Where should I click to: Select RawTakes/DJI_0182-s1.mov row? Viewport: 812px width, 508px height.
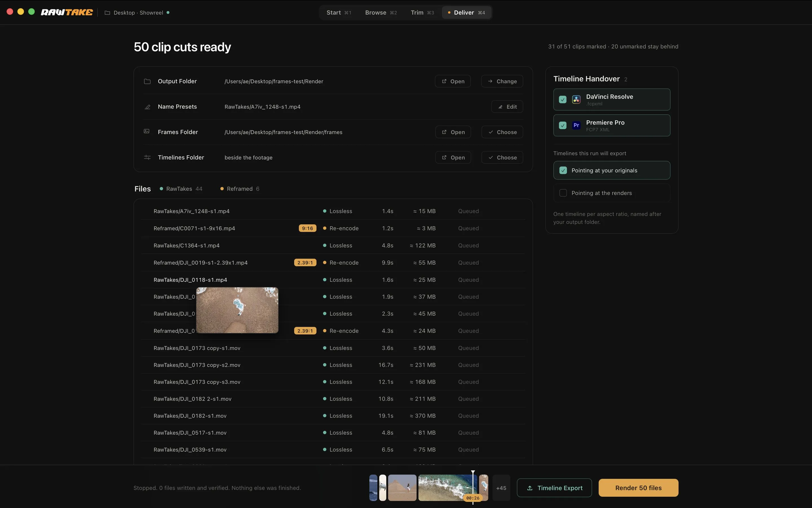click(333, 416)
